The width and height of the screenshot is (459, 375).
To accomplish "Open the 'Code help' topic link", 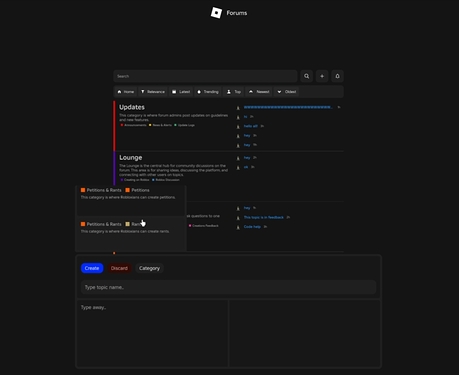I will click(x=252, y=227).
